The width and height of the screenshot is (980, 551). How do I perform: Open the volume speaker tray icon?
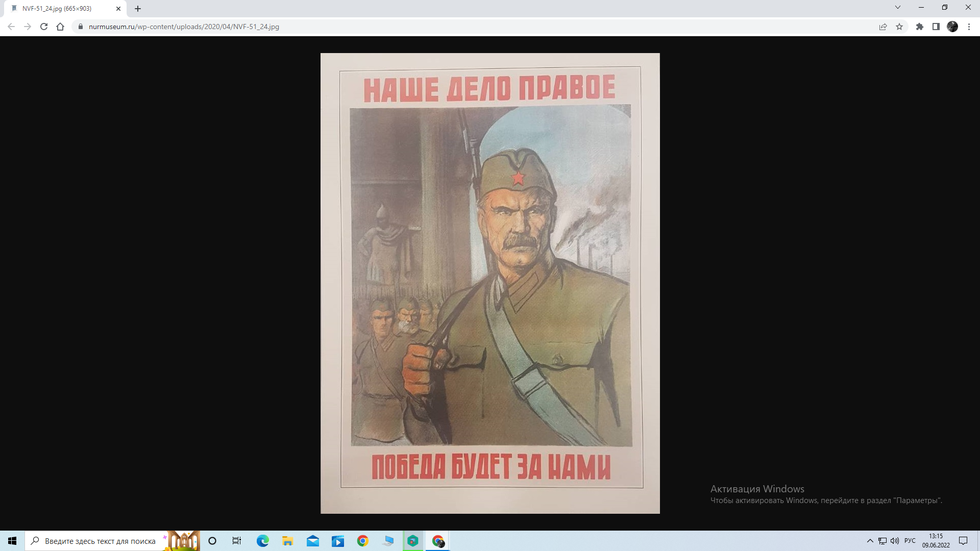(x=895, y=541)
